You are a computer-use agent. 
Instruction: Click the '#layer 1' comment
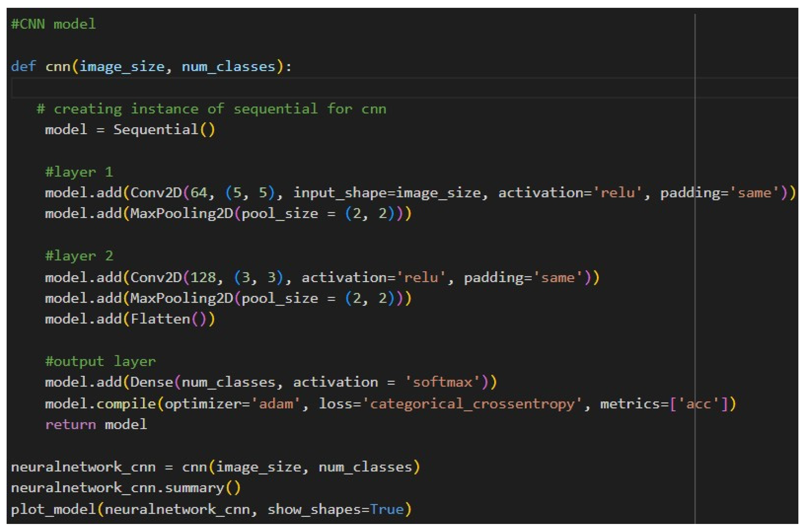point(79,172)
